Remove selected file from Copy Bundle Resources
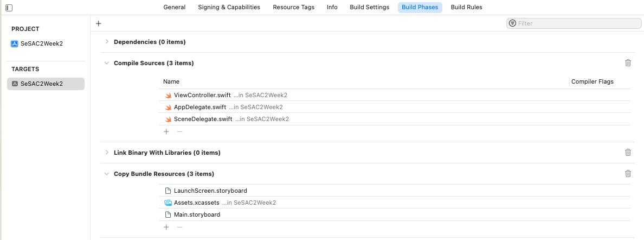Viewport: 644px width, 240px height. [x=179, y=227]
